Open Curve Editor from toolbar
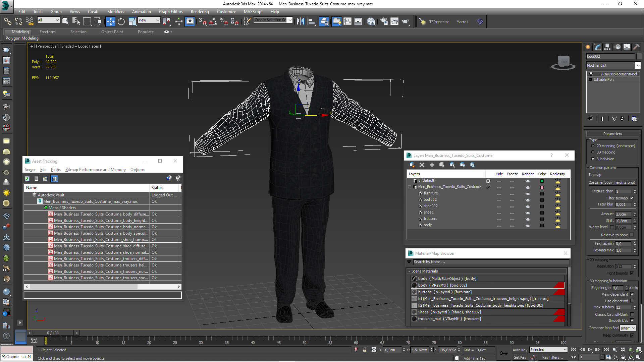 (x=347, y=21)
